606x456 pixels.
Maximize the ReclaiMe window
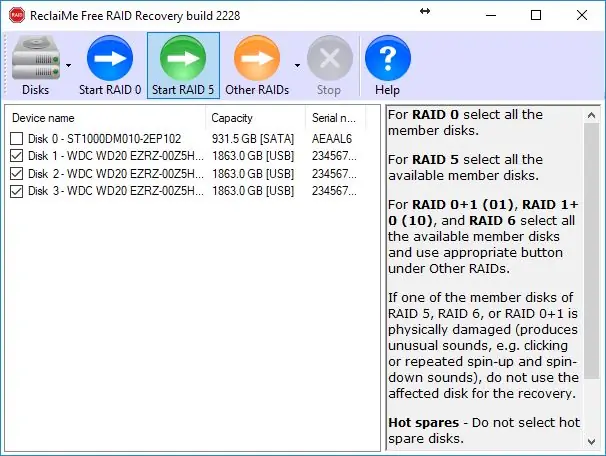(536, 15)
